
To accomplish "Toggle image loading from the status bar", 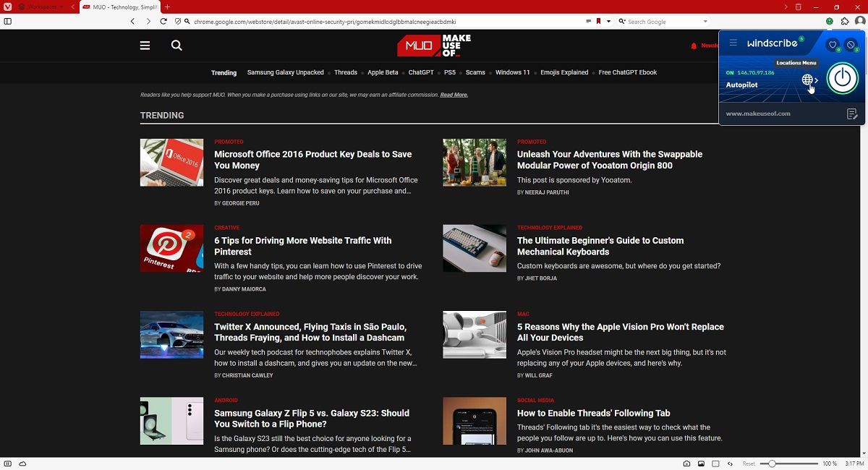I will pos(701,463).
